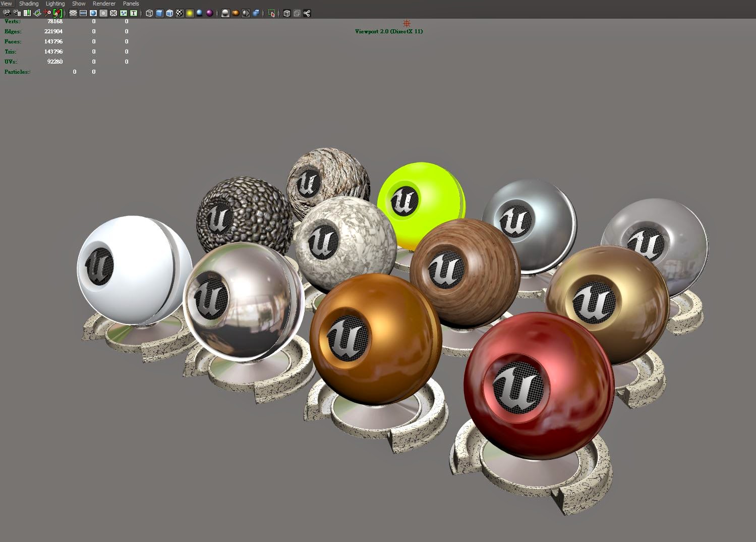756x542 pixels.
Task: Click the Isolate Select icon
Action: (x=272, y=13)
